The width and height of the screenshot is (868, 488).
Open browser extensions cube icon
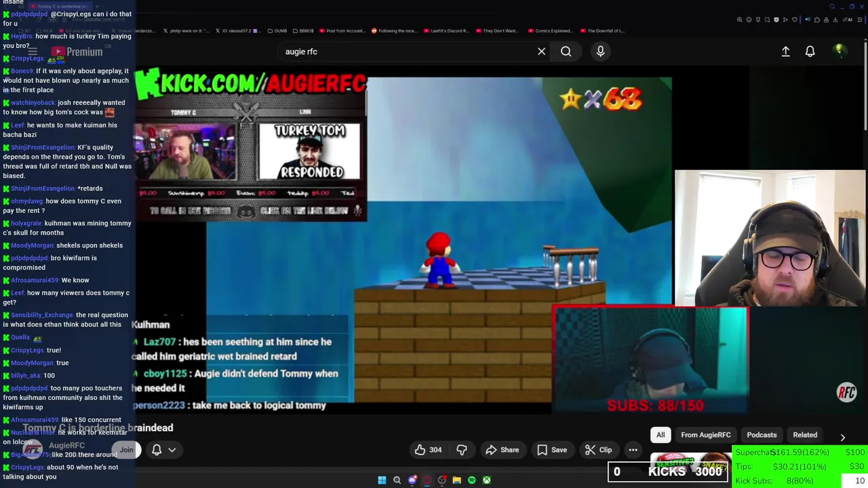pyautogui.click(x=817, y=20)
